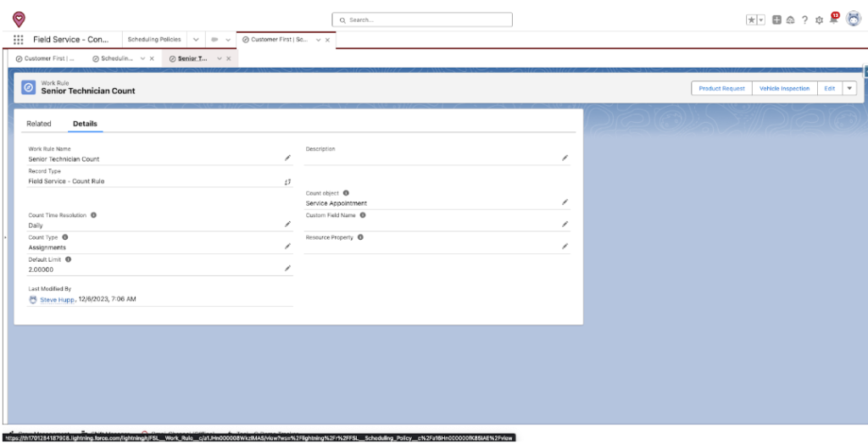Select the Senior T... subtab

pyautogui.click(x=189, y=58)
